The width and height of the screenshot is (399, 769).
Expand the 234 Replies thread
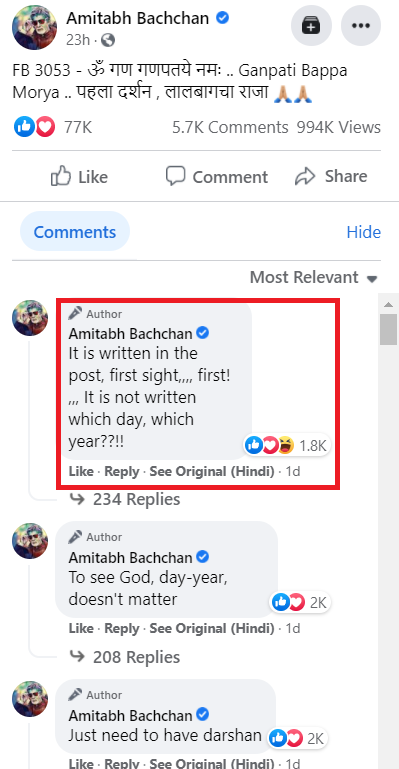coord(125,499)
